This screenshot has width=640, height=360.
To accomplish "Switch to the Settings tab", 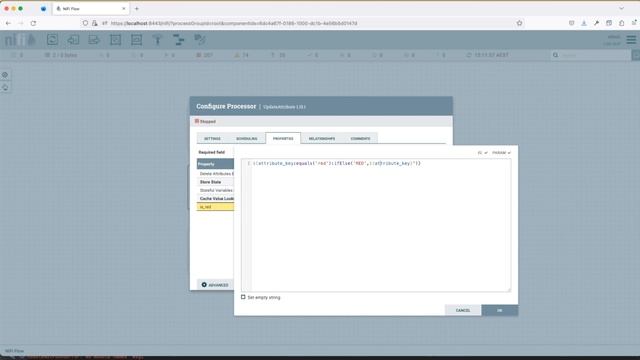I will coord(212,139).
